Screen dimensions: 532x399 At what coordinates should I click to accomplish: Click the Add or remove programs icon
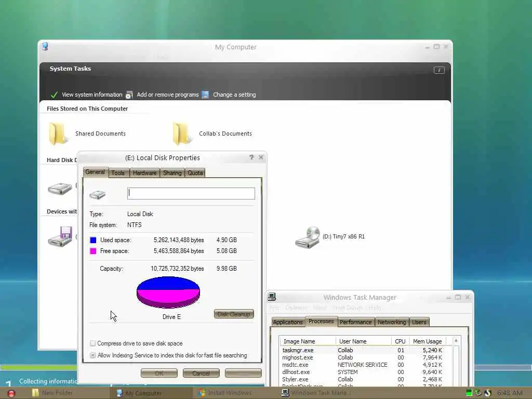tap(129, 95)
